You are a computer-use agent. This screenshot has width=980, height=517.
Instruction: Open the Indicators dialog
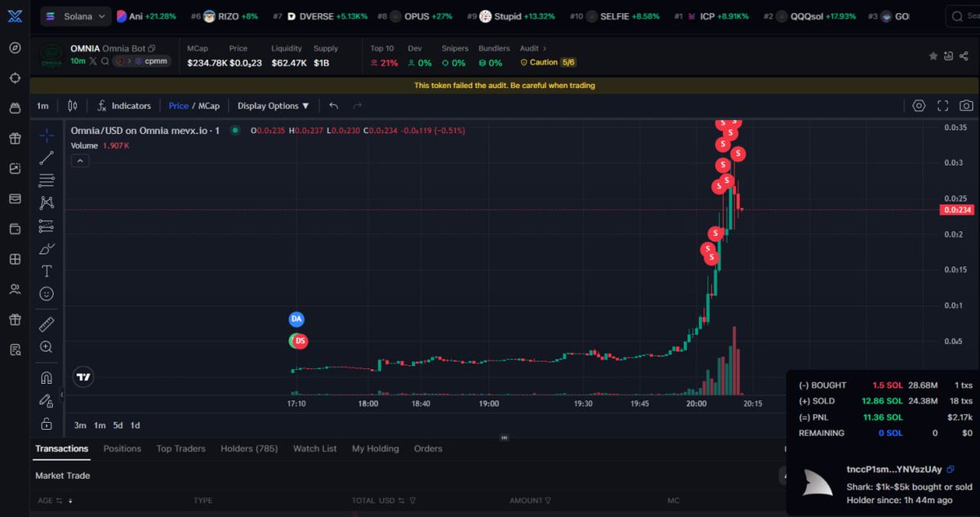(x=123, y=105)
